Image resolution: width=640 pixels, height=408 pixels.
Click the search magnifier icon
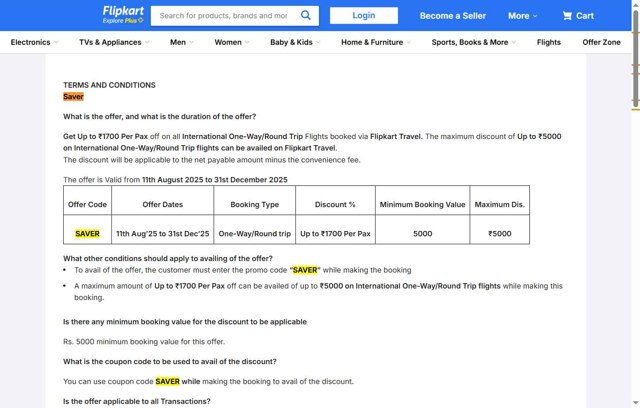pos(306,16)
